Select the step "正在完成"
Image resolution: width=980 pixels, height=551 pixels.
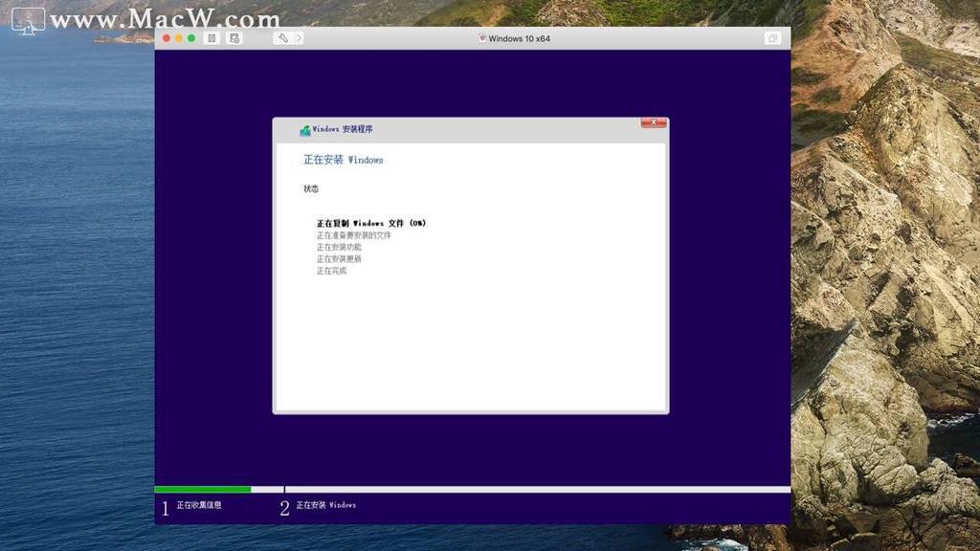coord(331,271)
